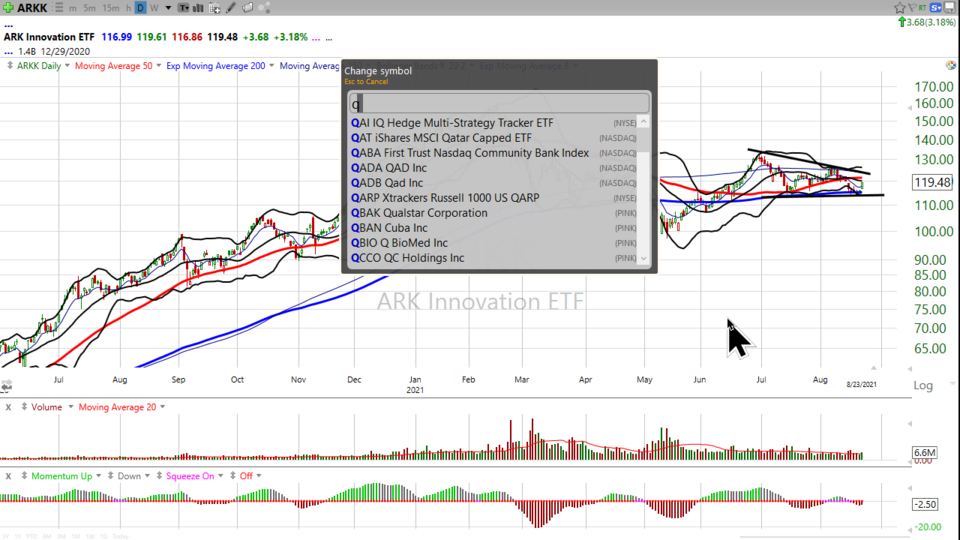Select the 5m timeframe
The width and height of the screenshot is (960, 540).
pyautogui.click(x=89, y=8)
